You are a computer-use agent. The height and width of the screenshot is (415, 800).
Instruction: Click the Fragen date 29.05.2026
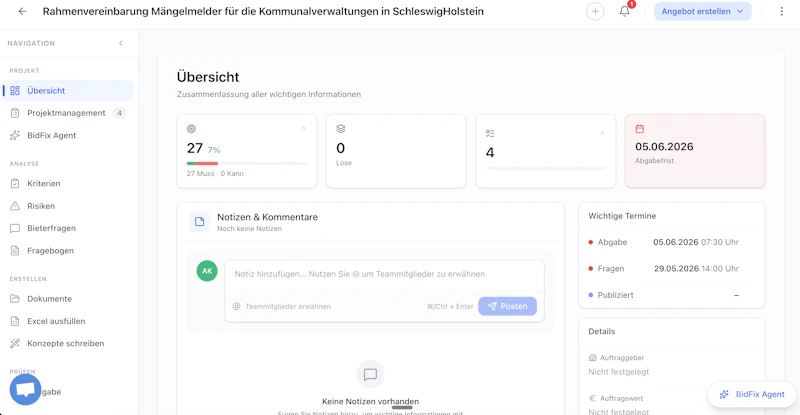click(x=677, y=268)
